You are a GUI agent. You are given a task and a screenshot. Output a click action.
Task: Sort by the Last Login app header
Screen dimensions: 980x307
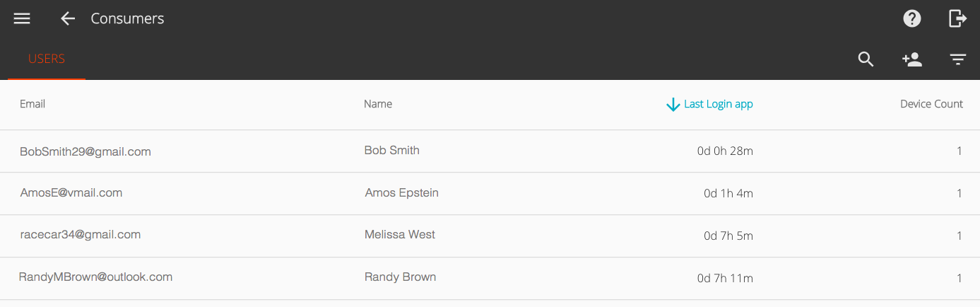click(718, 104)
